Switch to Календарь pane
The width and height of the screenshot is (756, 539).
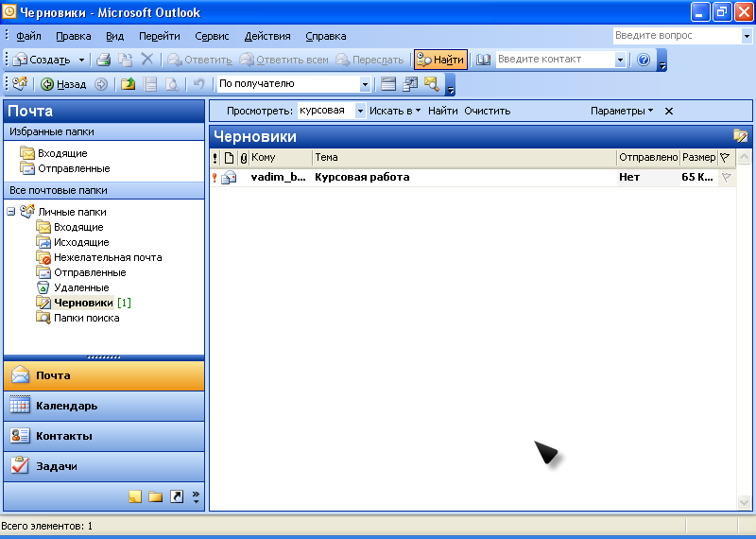point(104,406)
